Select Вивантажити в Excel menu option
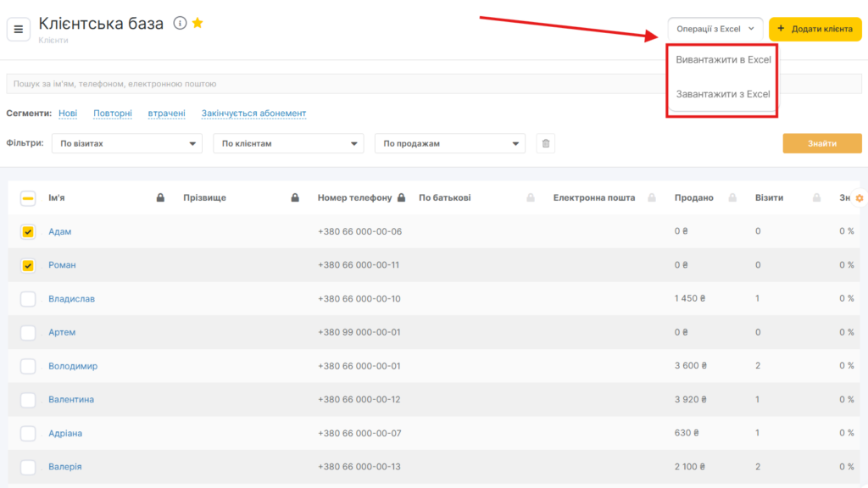The width and height of the screenshot is (868, 488). 722,60
